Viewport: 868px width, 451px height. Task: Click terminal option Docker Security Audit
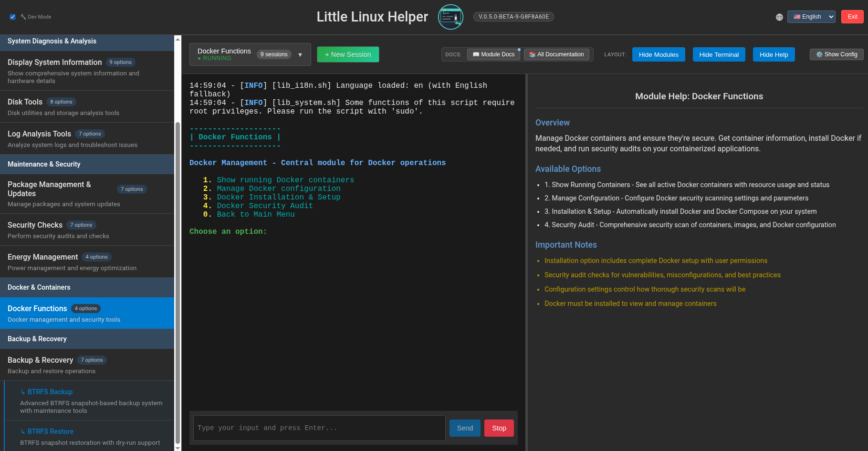click(x=265, y=206)
